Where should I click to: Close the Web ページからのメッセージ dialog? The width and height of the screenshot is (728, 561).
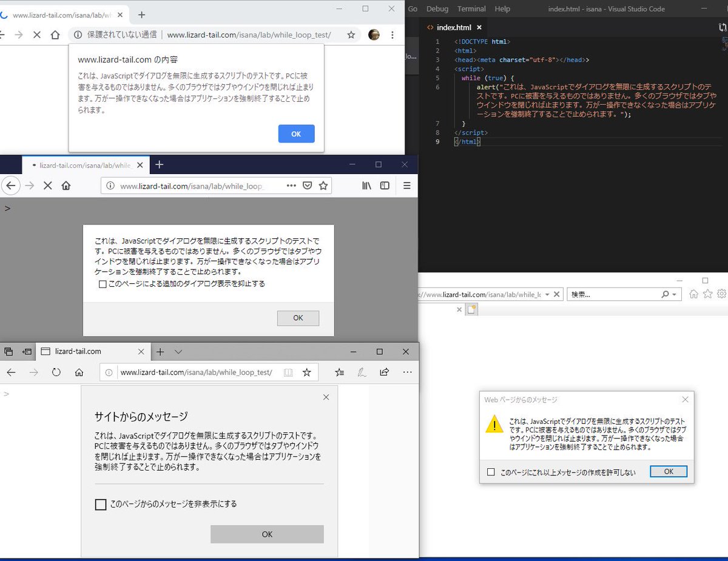(685, 400)
